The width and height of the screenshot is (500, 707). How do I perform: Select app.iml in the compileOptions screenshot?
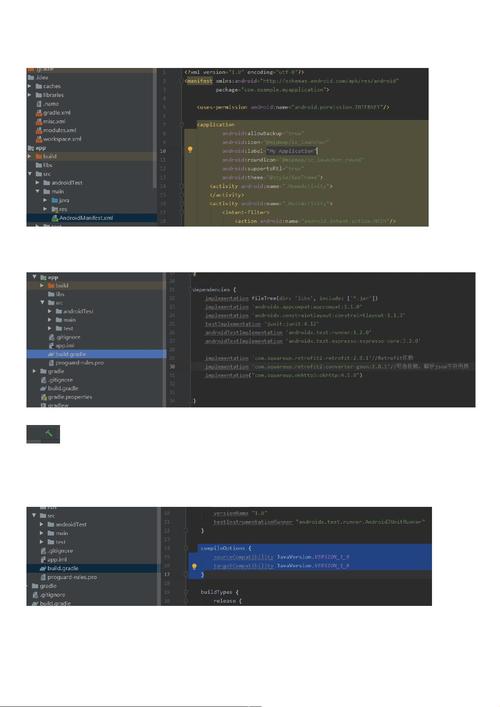(x=57, y=560)
